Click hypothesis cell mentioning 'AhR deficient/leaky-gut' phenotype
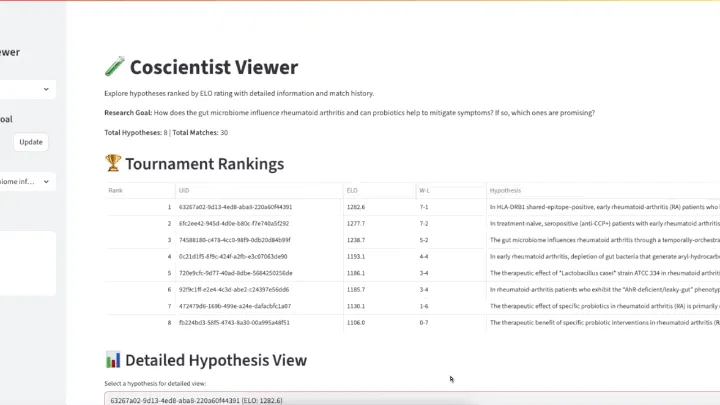 tap(603, 290)
